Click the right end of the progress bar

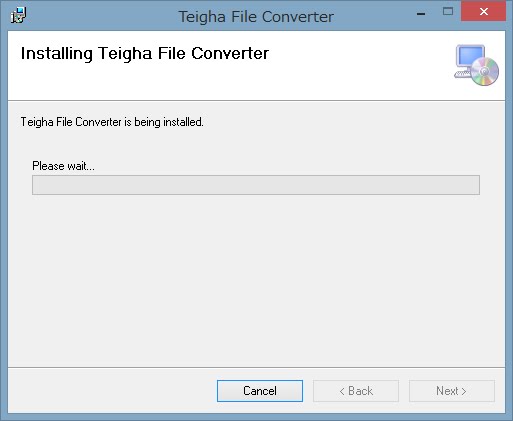tap(475, 185)
